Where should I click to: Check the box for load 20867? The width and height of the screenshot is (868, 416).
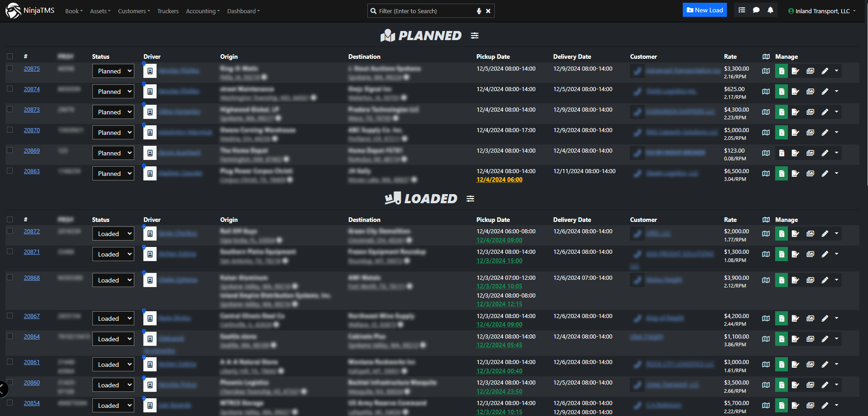tap(10, 316)
